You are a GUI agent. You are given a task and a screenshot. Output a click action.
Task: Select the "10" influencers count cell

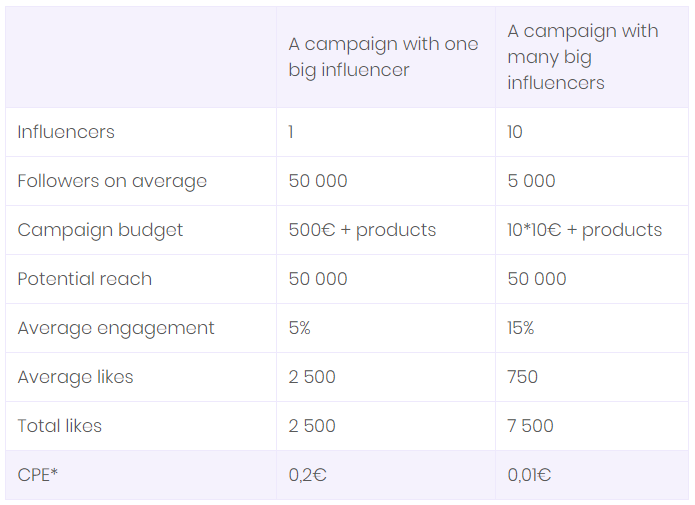pos(515,132)
